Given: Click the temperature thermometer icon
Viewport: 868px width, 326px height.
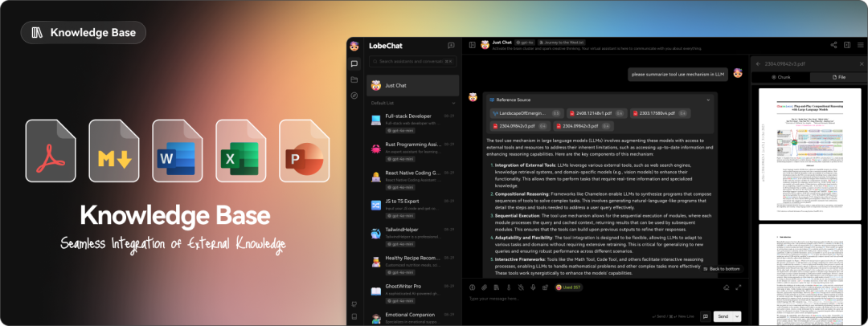Looking at the screenshot, I should point(509,287).
